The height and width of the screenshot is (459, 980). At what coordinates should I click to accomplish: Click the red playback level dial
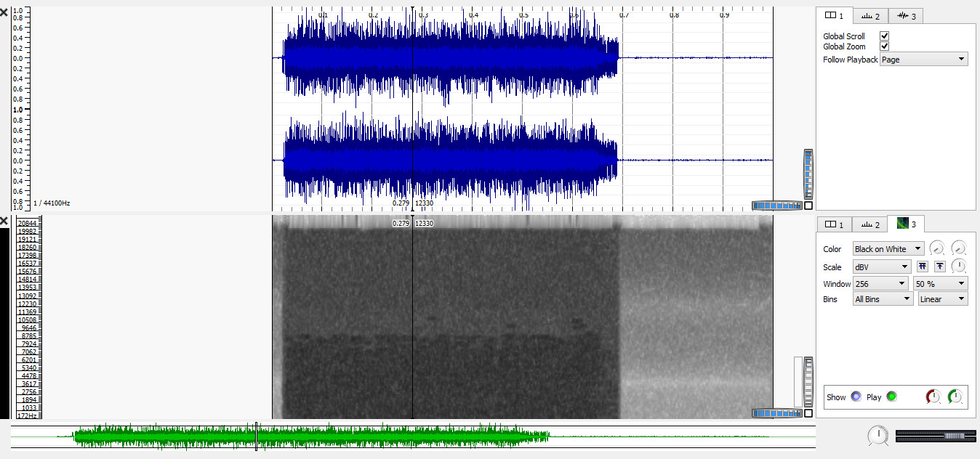coord(933,397)
